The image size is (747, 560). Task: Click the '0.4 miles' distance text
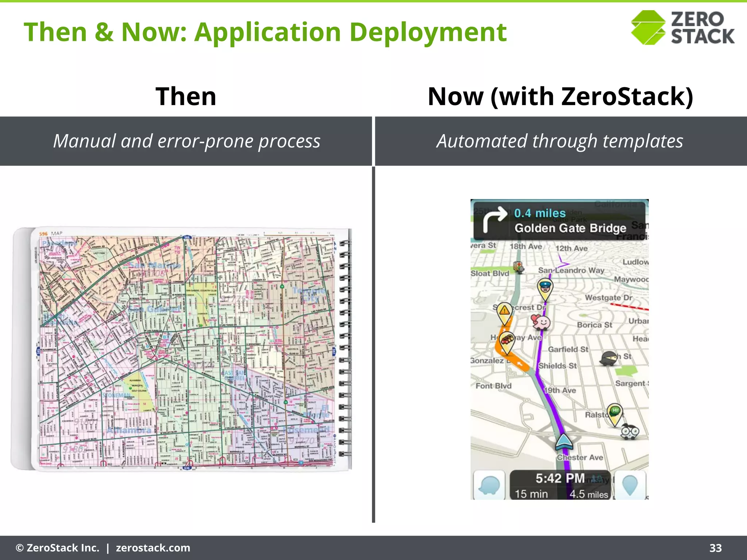click(539, 213)
